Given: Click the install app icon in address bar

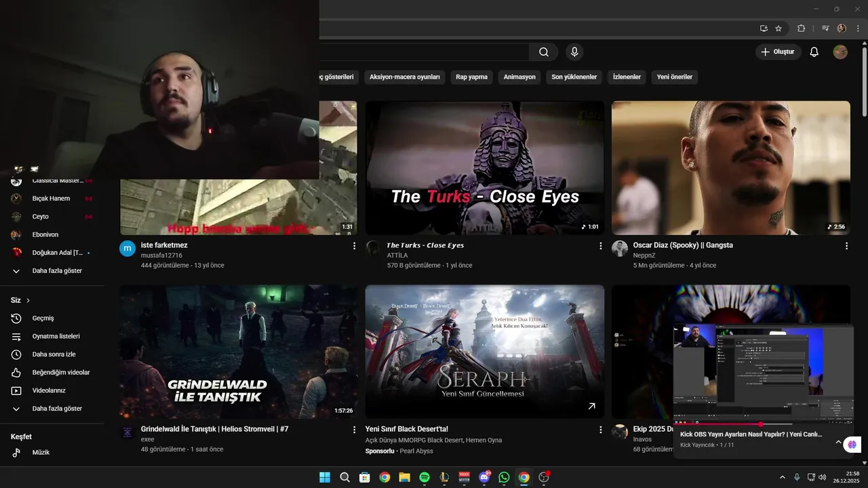Looking at the screenshot, I should click(x=764, y=28).
